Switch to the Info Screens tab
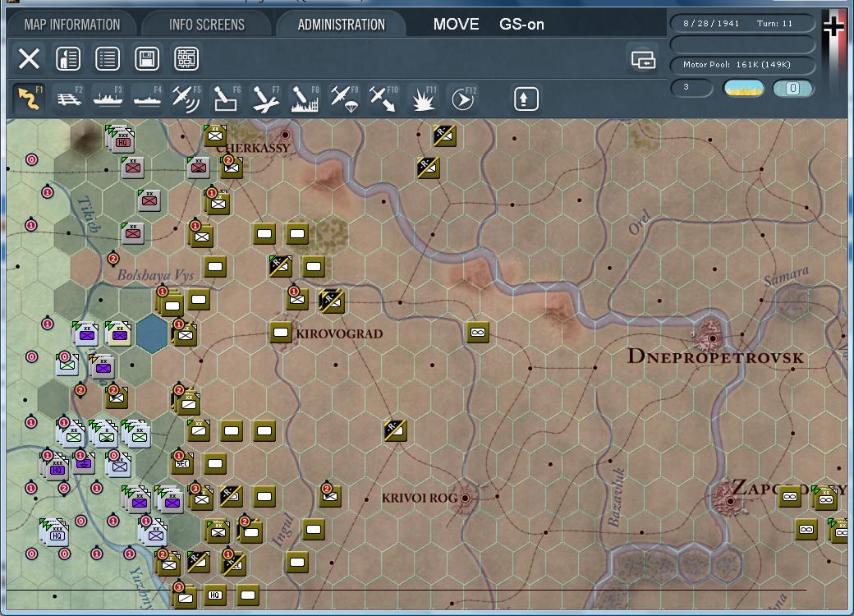854x616 pixels. 207,25
